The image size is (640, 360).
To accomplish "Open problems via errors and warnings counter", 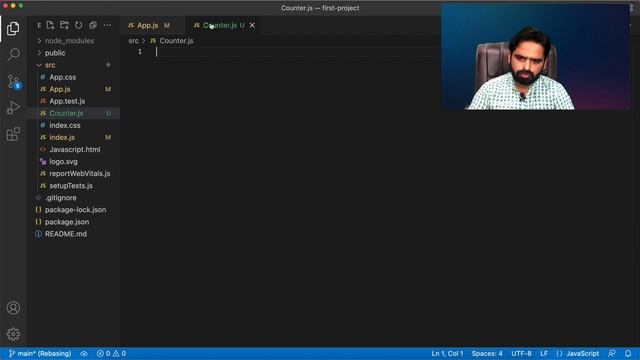I will click(x=111, y=353).
